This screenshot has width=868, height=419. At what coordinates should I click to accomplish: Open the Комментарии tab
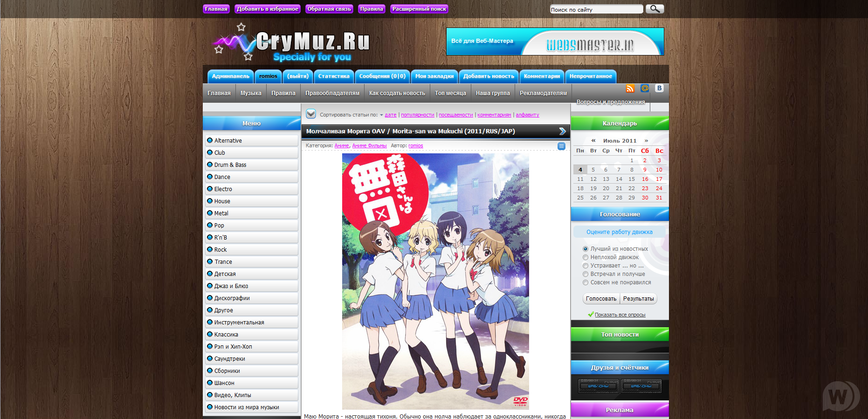coord(542,76)
